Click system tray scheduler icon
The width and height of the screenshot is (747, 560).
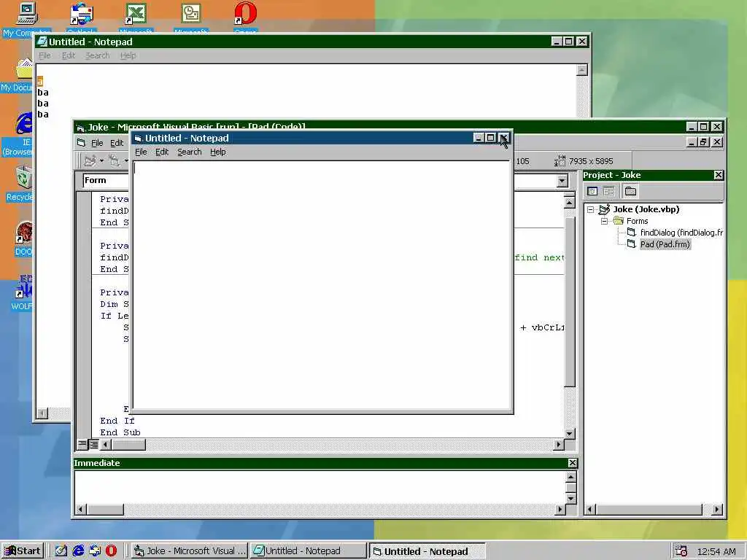pos(681,551)
